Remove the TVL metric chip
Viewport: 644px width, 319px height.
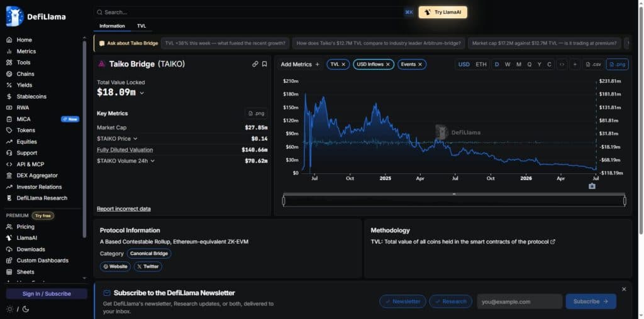pos(343,65)
